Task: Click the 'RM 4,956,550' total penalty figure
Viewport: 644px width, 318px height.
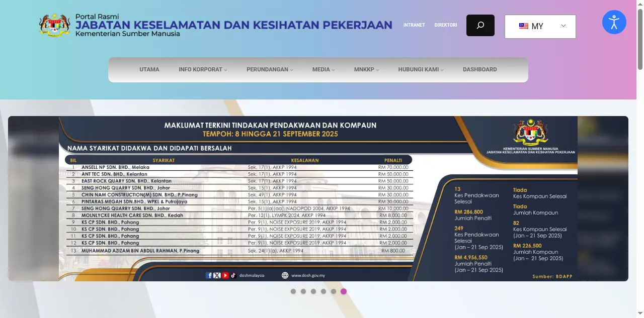Action: point(471,257)
